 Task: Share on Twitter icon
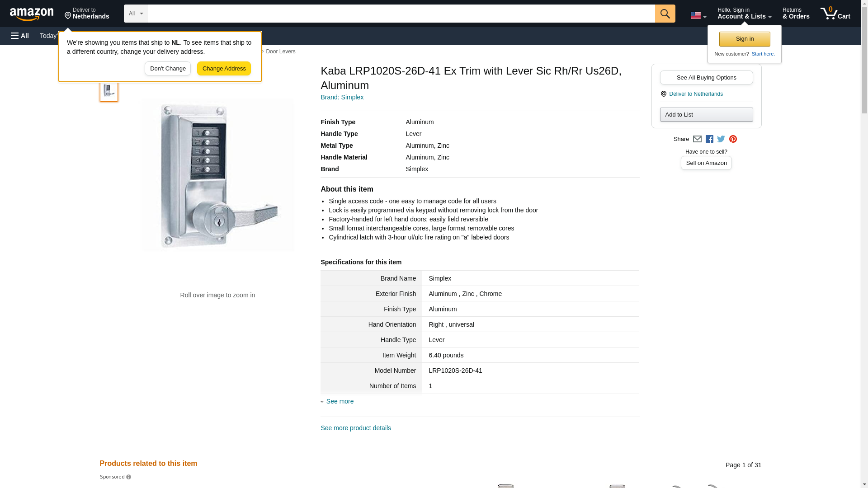point(721,139)
